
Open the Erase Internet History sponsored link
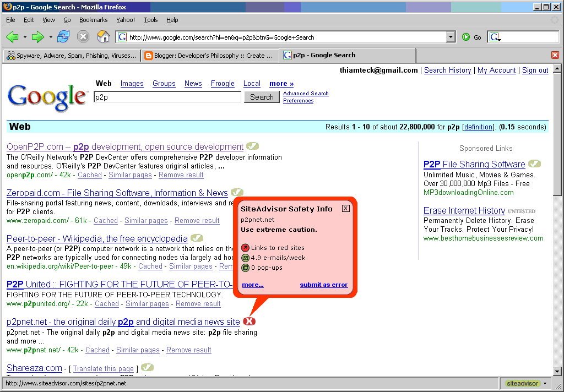coord(464,210)
